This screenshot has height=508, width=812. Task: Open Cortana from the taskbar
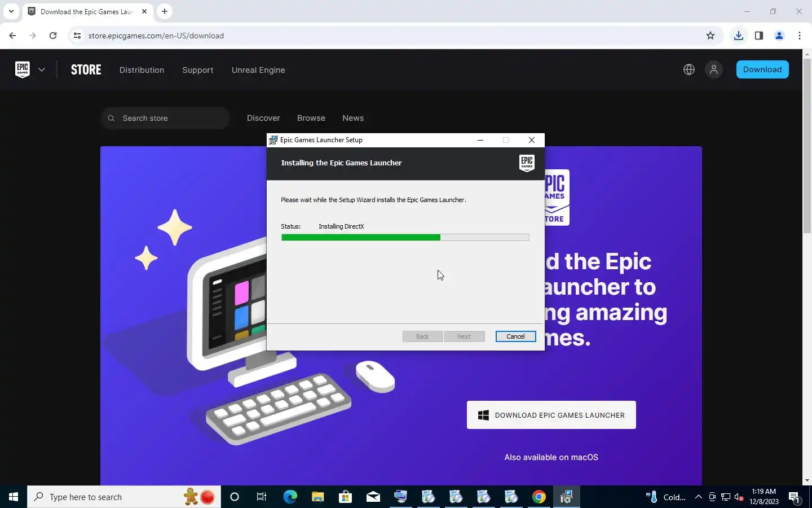[235, 497]
